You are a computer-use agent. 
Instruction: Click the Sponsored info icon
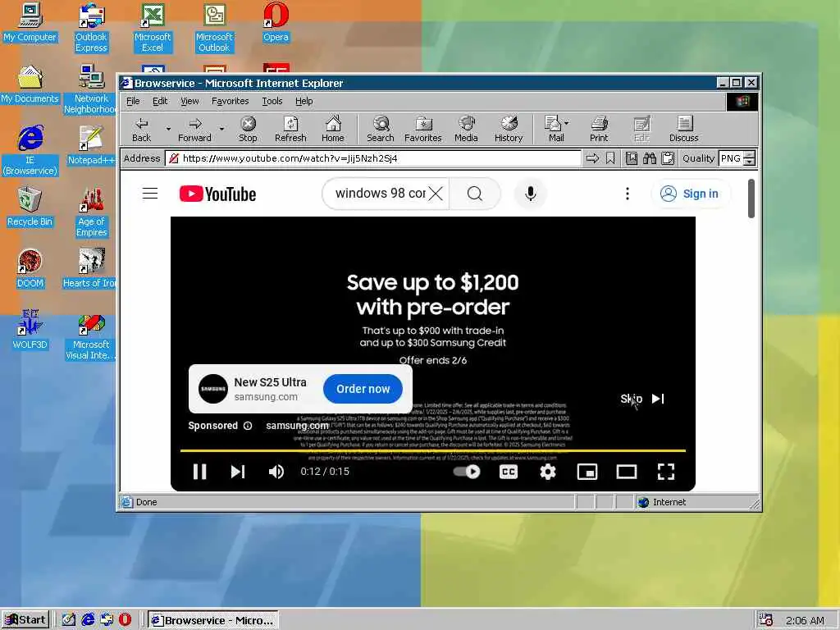(248, 426)
